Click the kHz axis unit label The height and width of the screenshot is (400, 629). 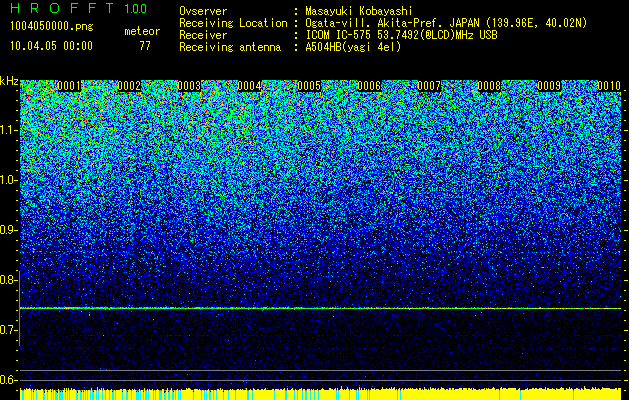9,81
